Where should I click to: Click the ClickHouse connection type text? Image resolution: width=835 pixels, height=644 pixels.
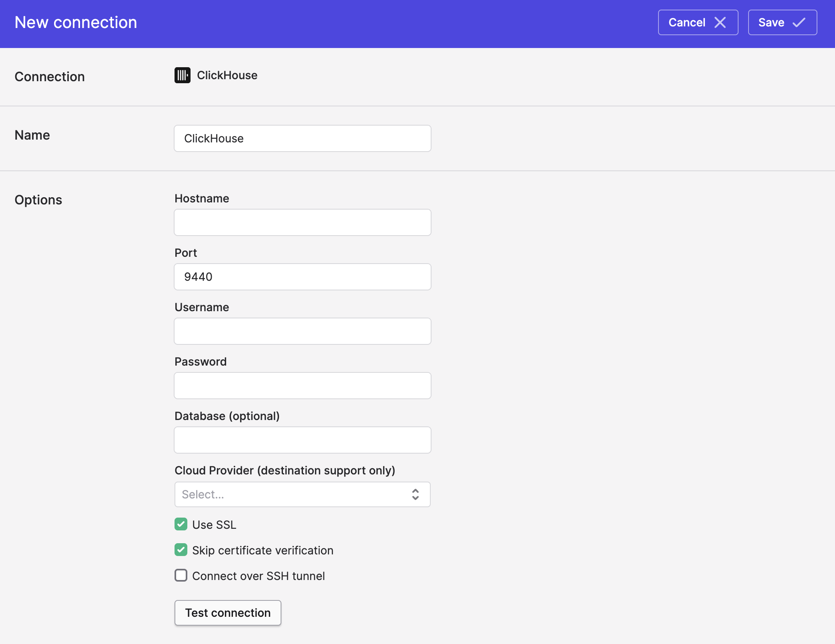pyautogui.click(x=227, y=75)
